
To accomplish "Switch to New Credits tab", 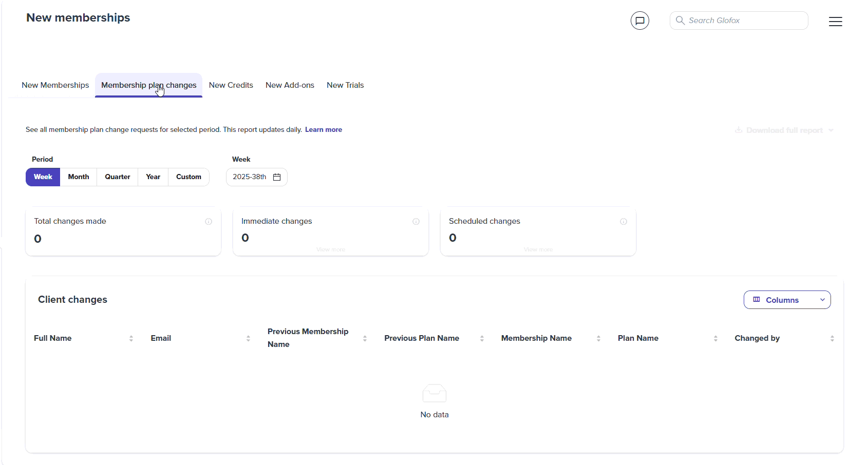I will [x=231, y=85].
